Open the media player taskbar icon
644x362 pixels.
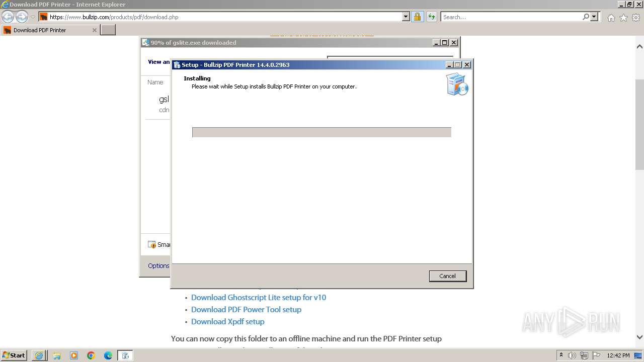[x=74, y=355]
